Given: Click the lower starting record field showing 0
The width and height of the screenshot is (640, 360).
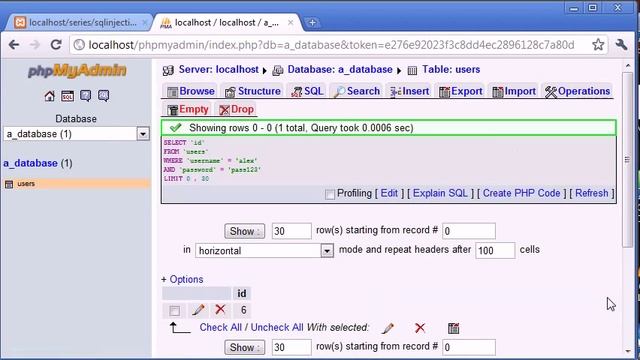Looking at the screenshot, I should [x=469, y=347].
